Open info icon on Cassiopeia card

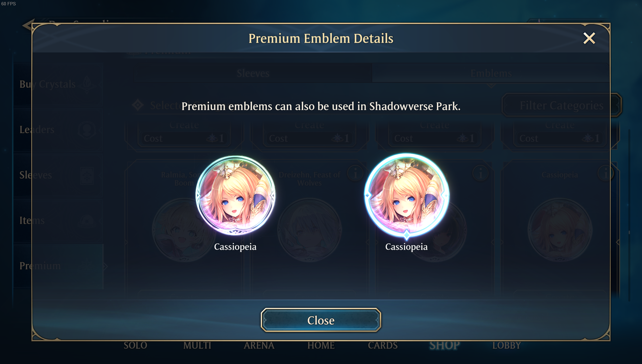pos(605,173)
